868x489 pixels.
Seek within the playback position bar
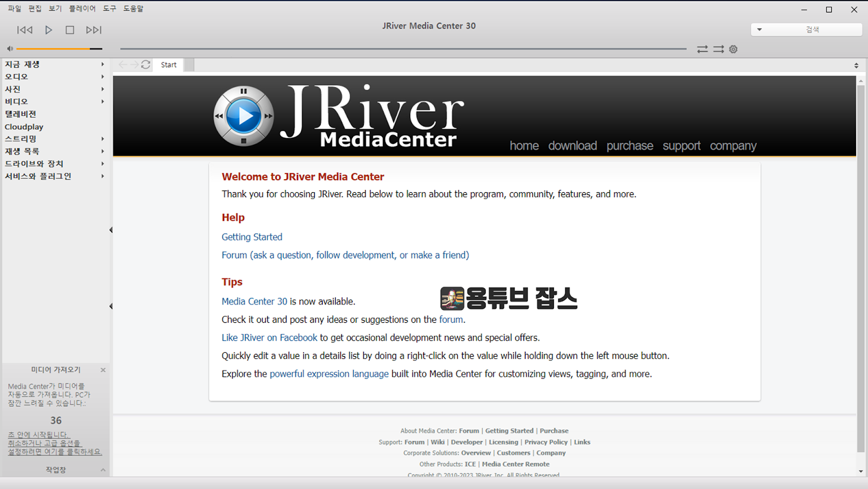point(403,49)
